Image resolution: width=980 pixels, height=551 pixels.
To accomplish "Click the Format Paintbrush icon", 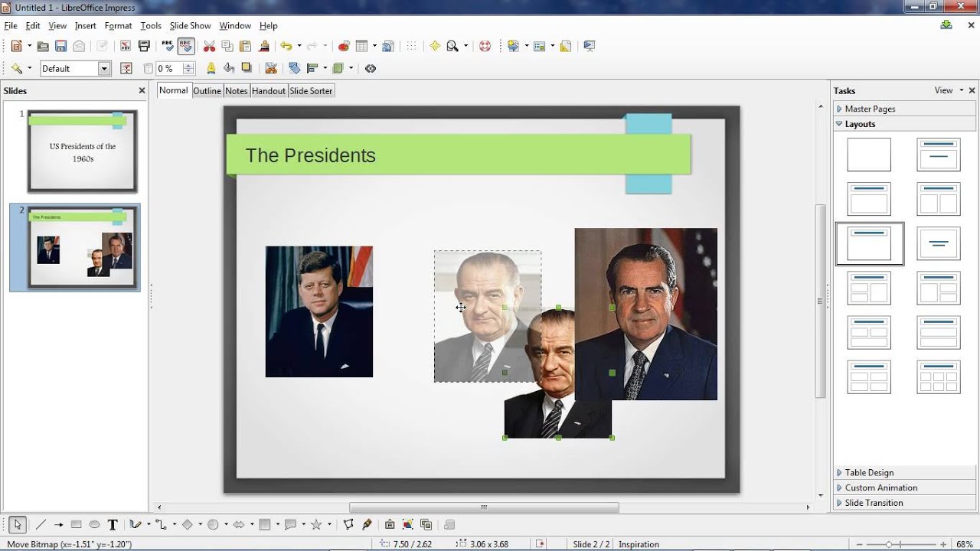I will pos(264,46).
